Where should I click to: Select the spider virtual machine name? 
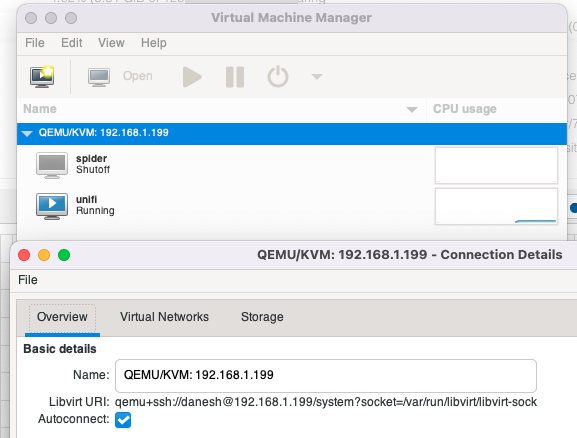click(x=91, y=159)
